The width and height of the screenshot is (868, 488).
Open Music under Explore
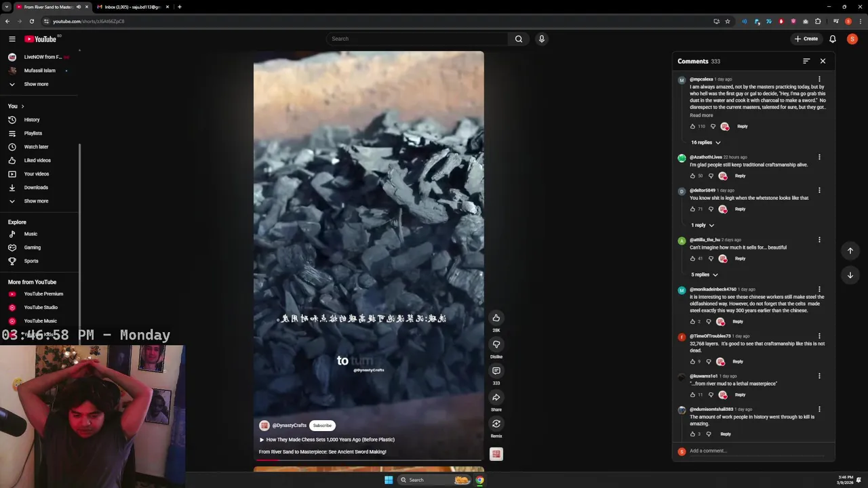(x=31, y=234)
